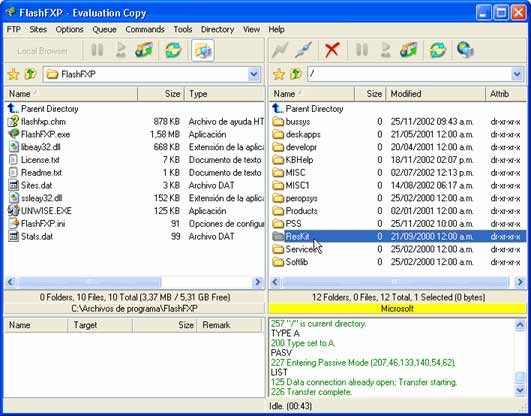Select the deskapps remote folder

click(x=303, y=134)
